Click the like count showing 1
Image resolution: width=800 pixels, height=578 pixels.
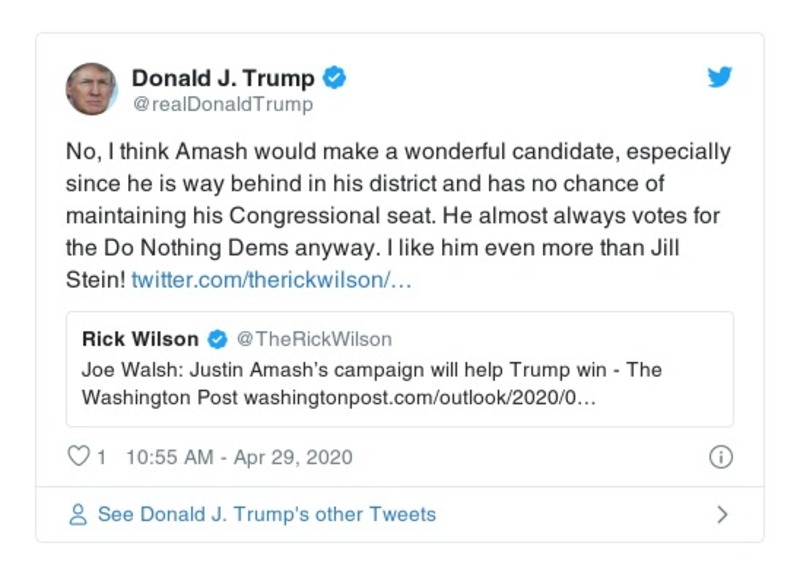[x=102, y=455]
